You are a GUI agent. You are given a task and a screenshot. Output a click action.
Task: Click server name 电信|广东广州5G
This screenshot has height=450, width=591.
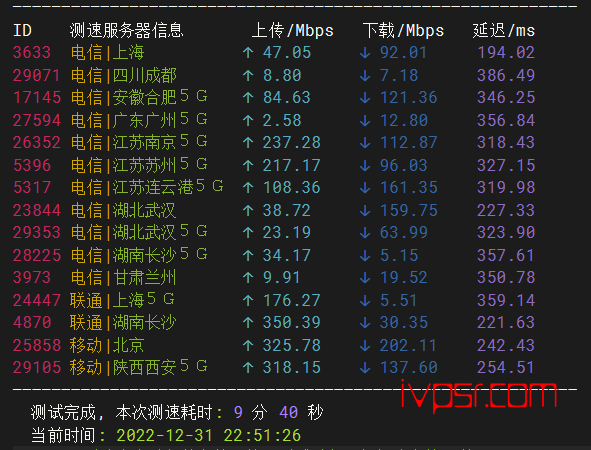point(139,121)
